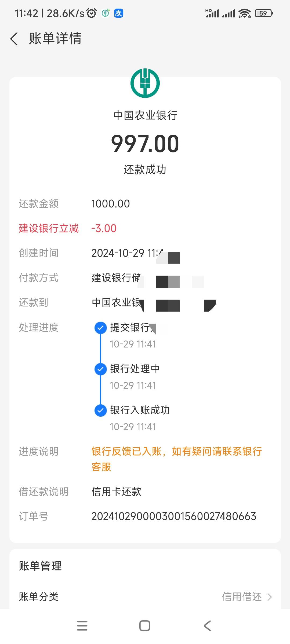
Task: Expand the 账单分类 chevron arrow
Action: pos(270,597)
